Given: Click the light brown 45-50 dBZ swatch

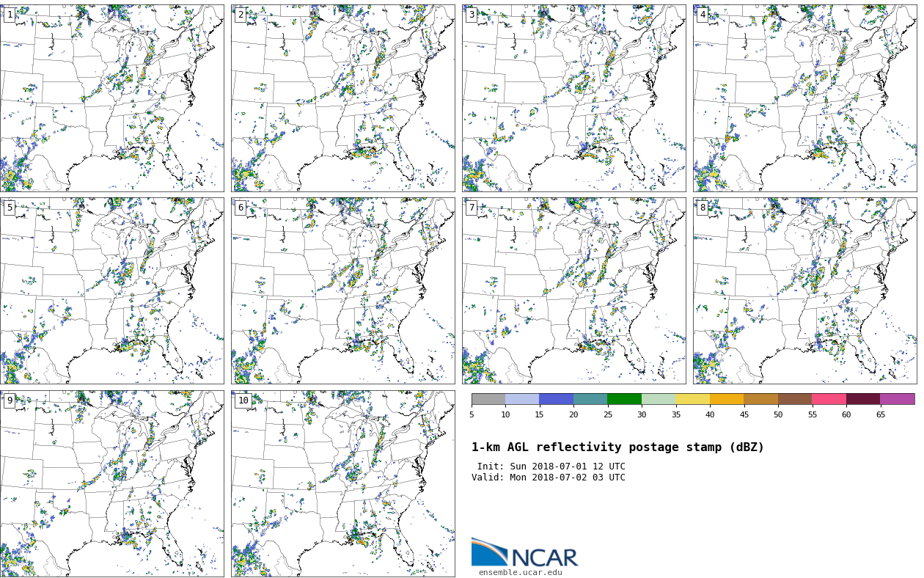Looking at the screenshot, I should (761, 399).
